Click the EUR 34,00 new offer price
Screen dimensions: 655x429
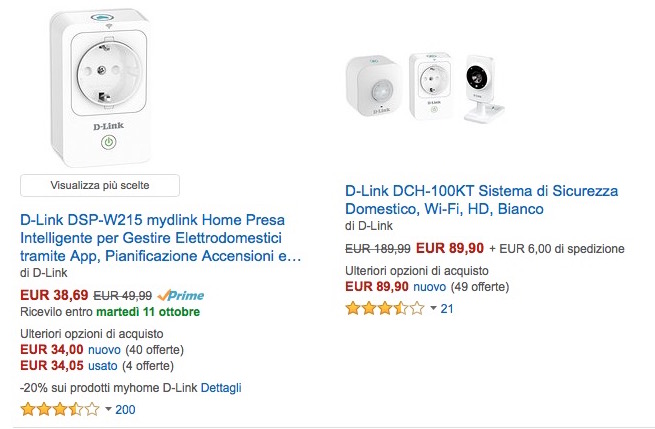[x=52, y=349]
